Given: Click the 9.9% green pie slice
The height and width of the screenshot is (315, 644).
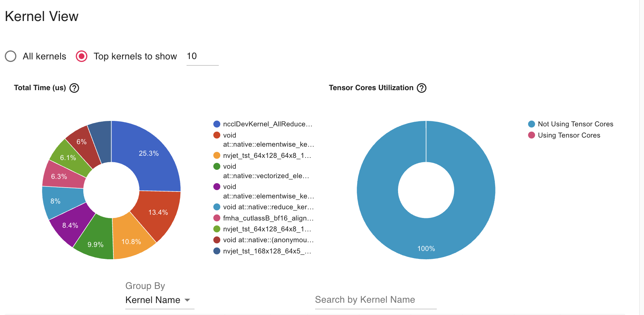Looking at the screenshot, I should (96, 244).
